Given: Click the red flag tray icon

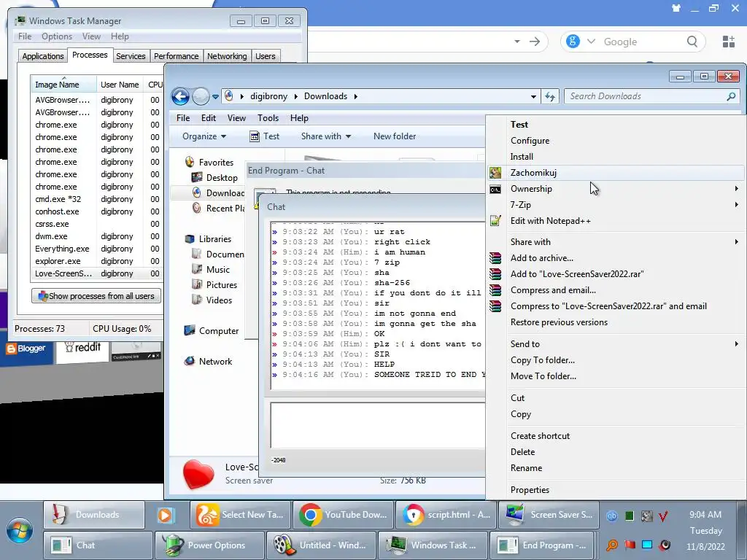Looking at the screenshot, I should tap(630, 545).
